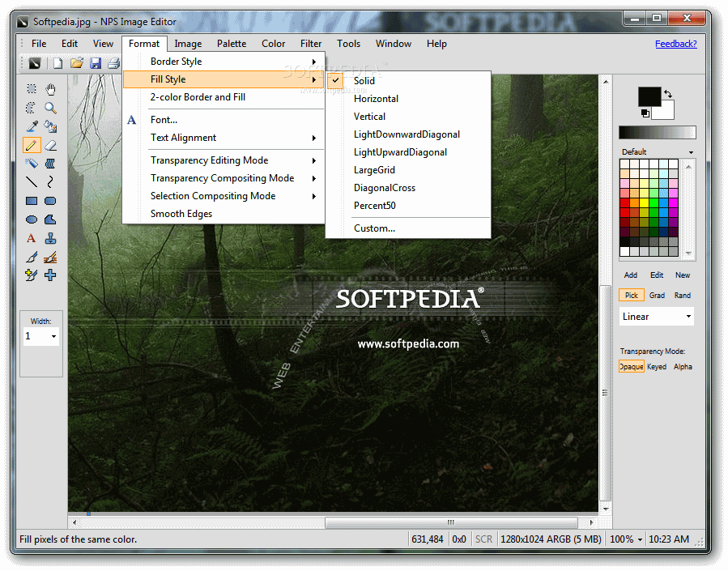Click the Save floppy disk icon
The height and width of the screenshot is (571, 728).
[x=96, y=62]
